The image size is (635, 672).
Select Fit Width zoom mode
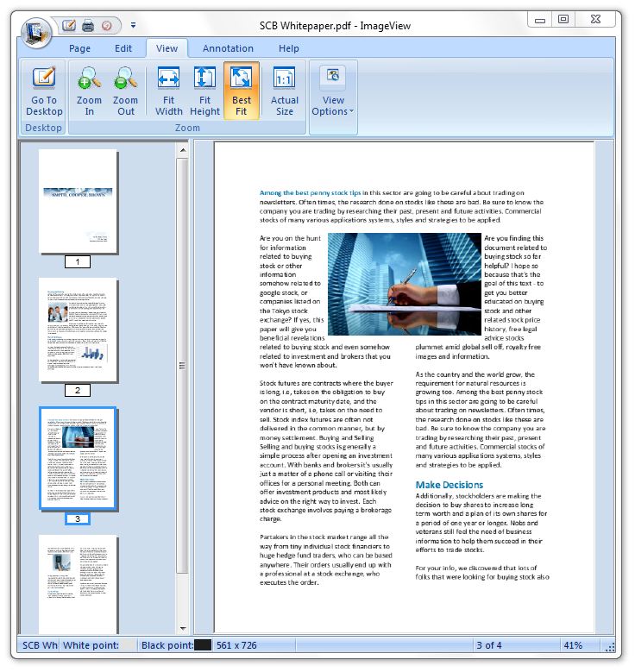point(168,91)
